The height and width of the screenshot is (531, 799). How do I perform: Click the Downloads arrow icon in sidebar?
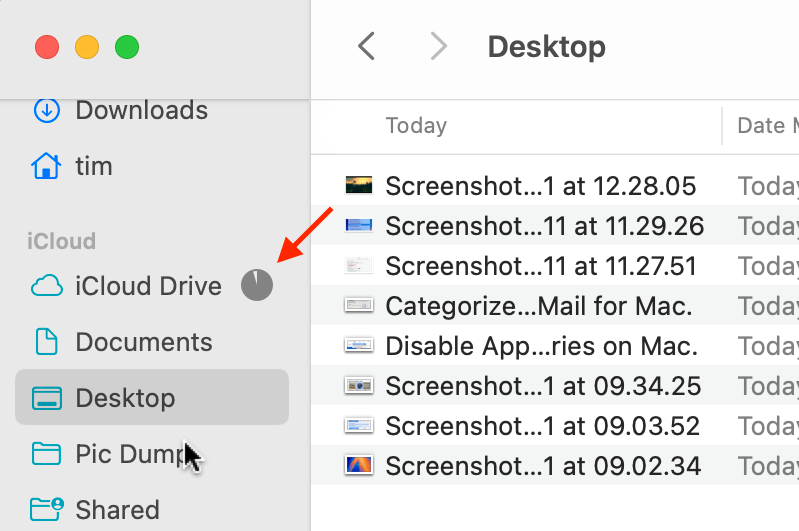pos(46,110)
